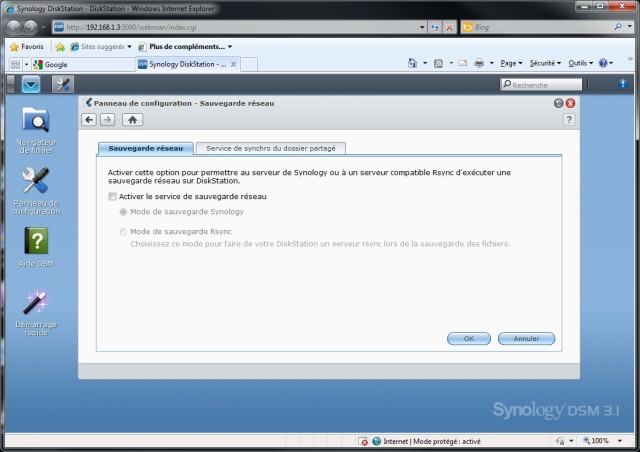Click the DSM notification alert icon
Image resolution: width=640 pixels, height=452 pixels.
click(x=623, y=84)
